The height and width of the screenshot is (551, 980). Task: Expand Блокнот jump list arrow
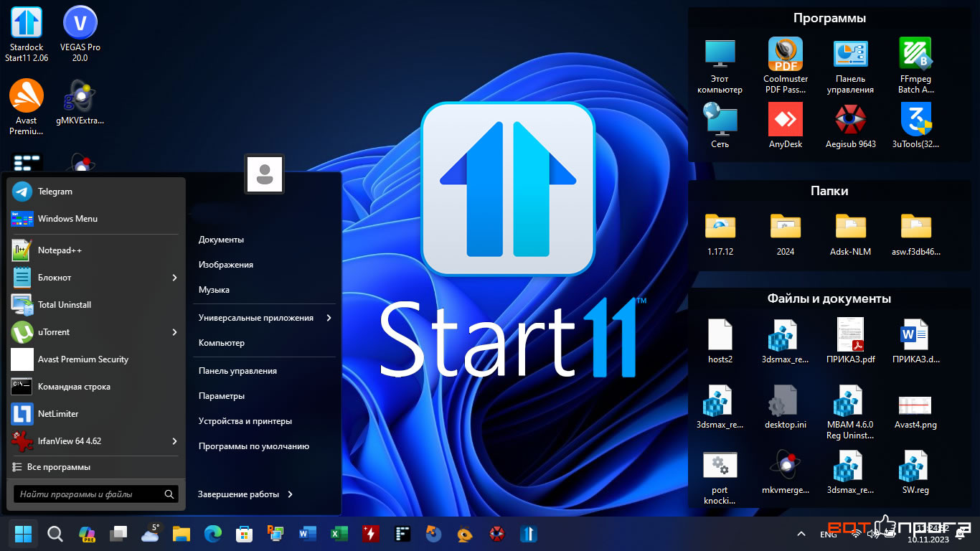[x=174, y=278]
